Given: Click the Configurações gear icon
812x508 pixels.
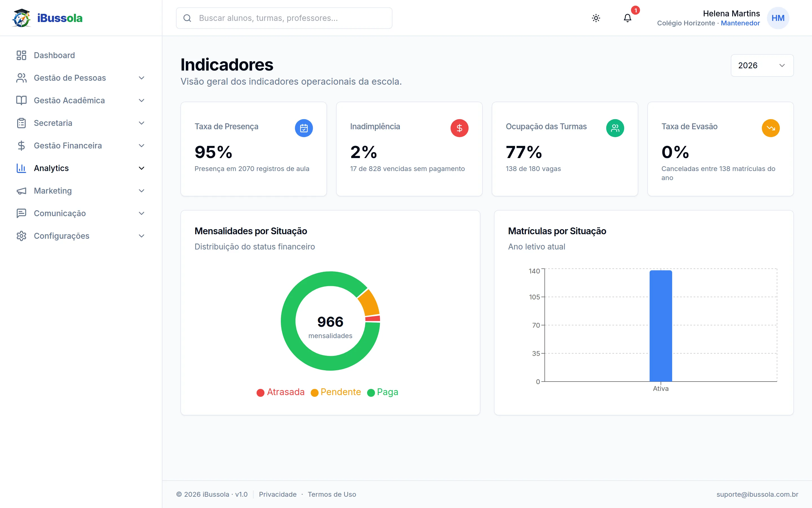Looking at the screenshot, I should (21, 236).
